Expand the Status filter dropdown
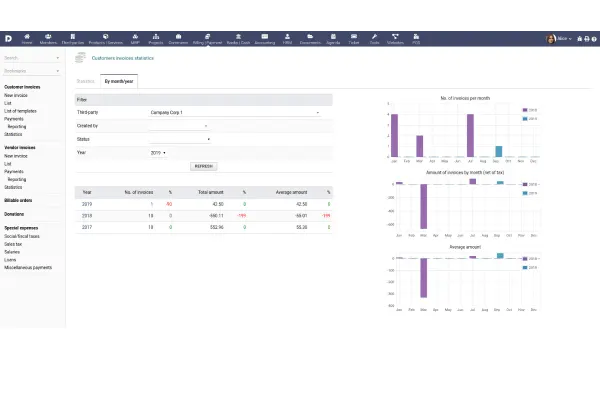600x400 pixels. point(179,139)
